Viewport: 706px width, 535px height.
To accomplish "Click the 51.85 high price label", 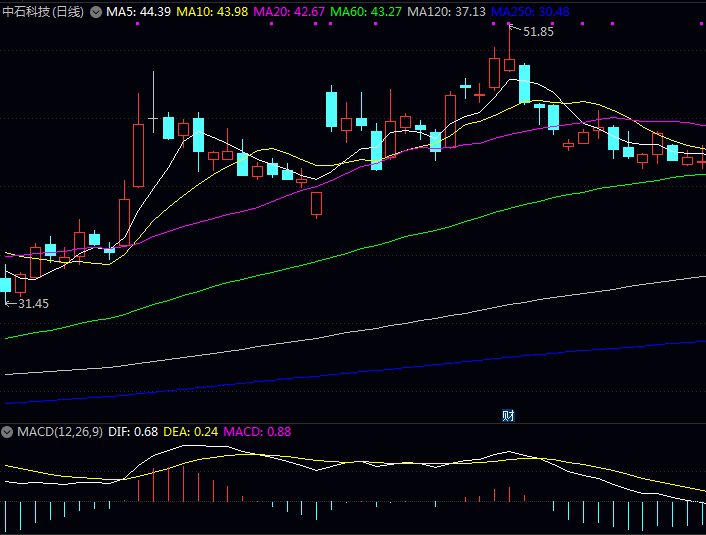I will point(539,32).
